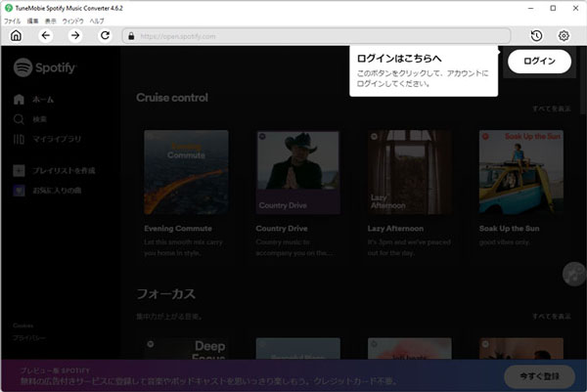
Task: Close the TuneMobie window
Action: pos(575,8)
